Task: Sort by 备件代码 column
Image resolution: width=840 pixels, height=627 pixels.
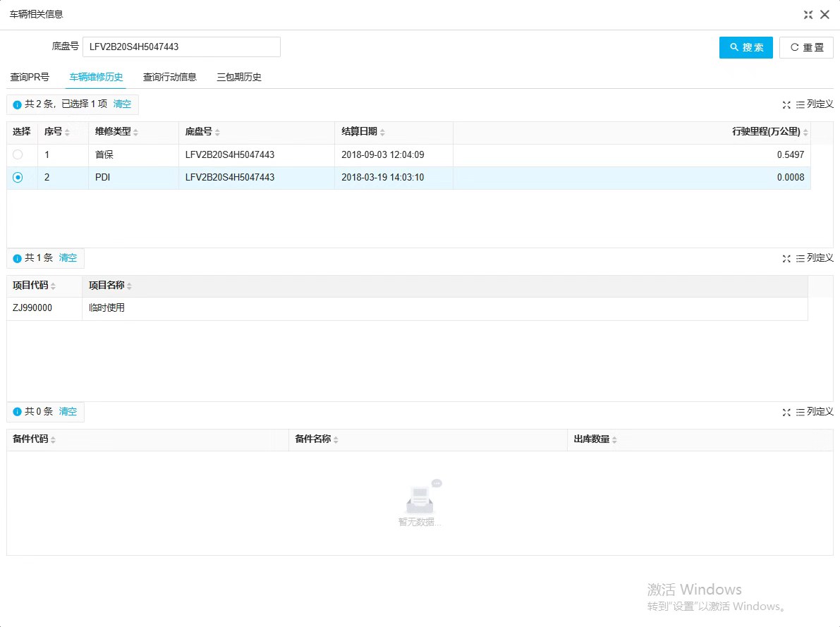Action: pyautogui.click(x=53, y=440)
